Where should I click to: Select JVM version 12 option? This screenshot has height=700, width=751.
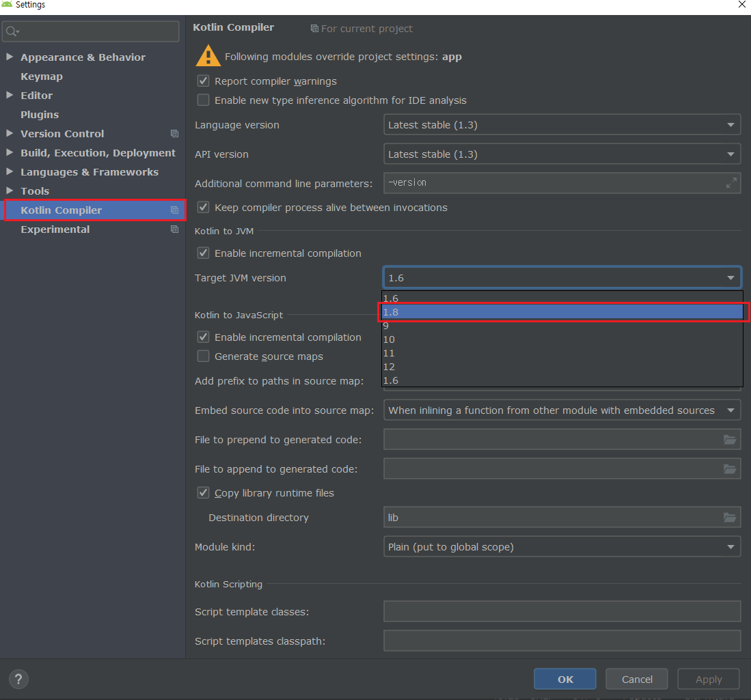562,367
